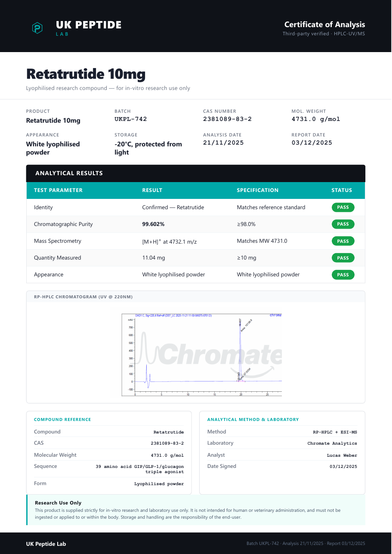
Task: Select '4731.0 g/mol' under MOL. WEIGHT
Action: tap(316, 119)
